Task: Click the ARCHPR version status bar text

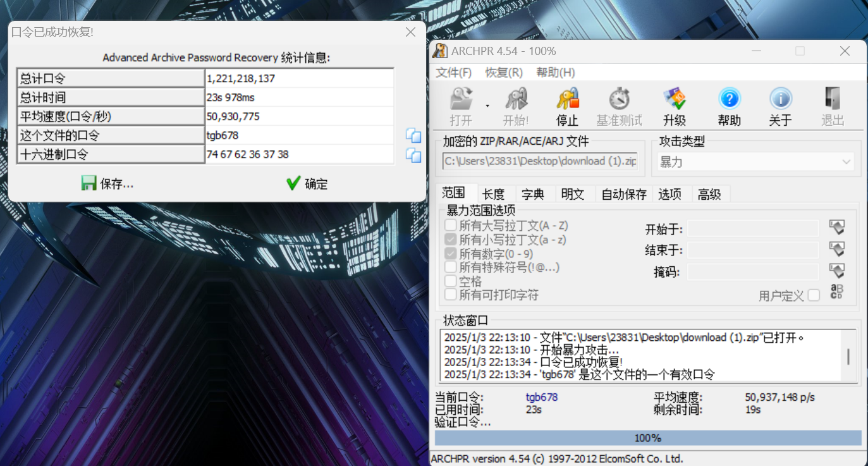Action: pos(557,458)
